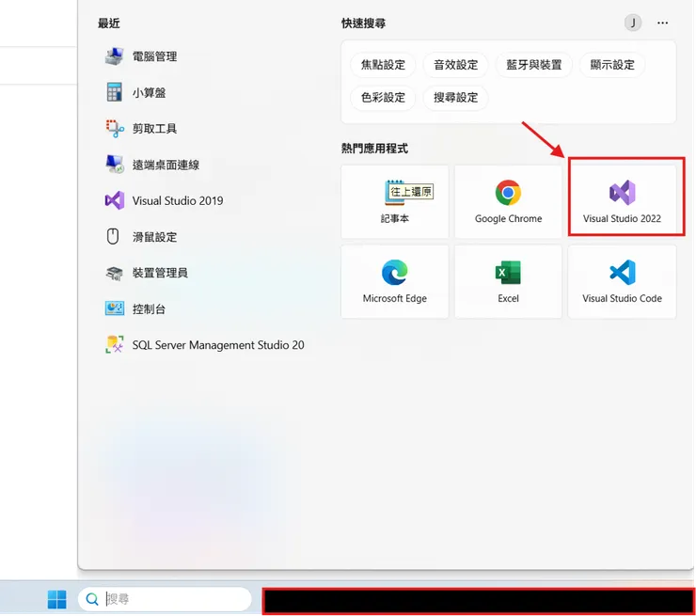This screenshot has width=696, height=616.
Task: Open the J user account avatar
Action: click(633, 23)
